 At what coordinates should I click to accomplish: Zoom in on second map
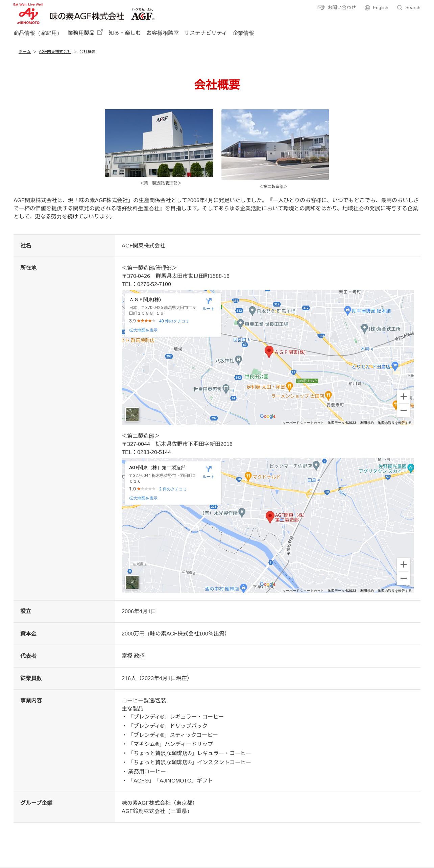tap(403, 564)
